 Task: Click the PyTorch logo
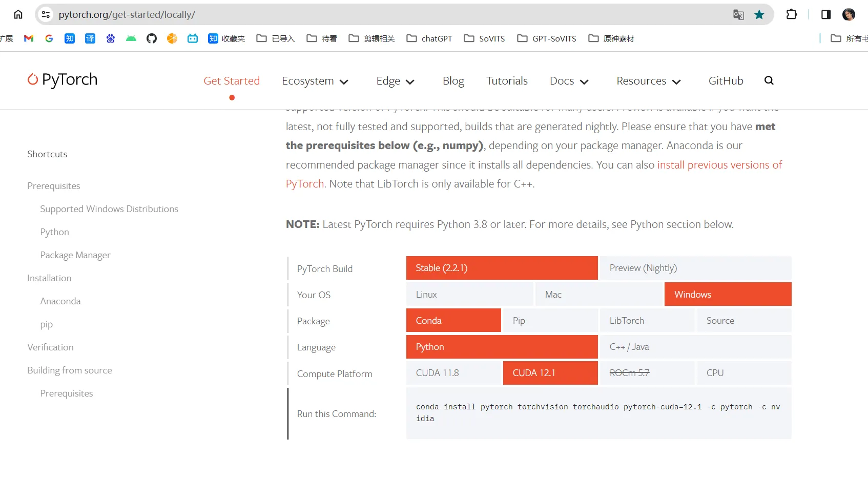tap(63, 79)
